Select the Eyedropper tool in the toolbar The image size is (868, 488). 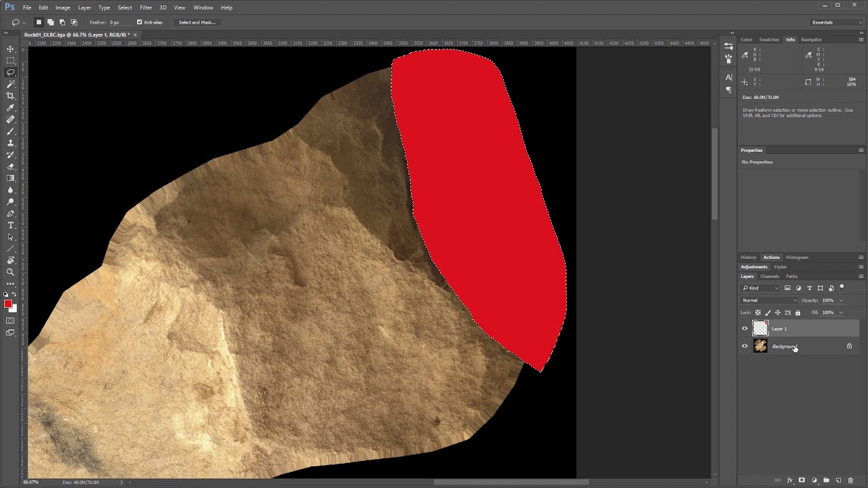[10, 108]
